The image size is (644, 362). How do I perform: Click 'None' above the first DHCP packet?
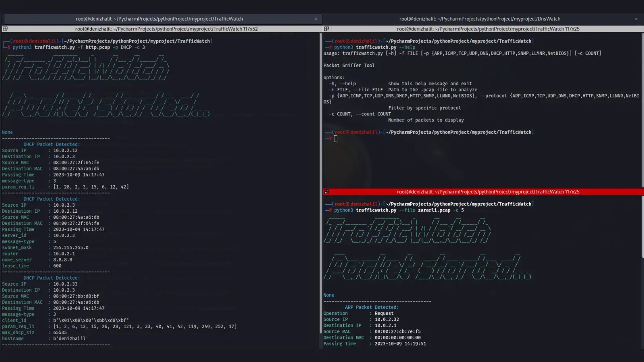pyautogui.click(x=7, y=132)
